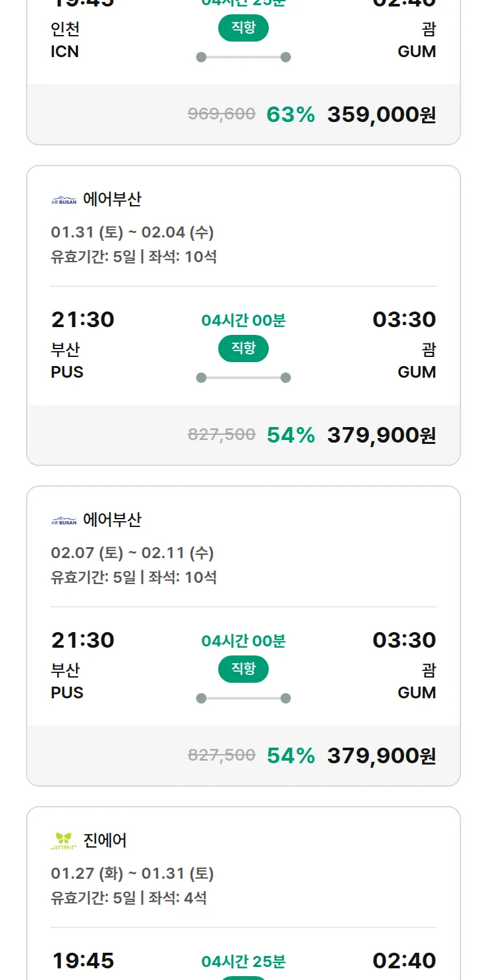This screenshot has width=487, height=980.
Task: Click the route line on the 02.07 PUS–GUM flight
Action: pos(243,698)
